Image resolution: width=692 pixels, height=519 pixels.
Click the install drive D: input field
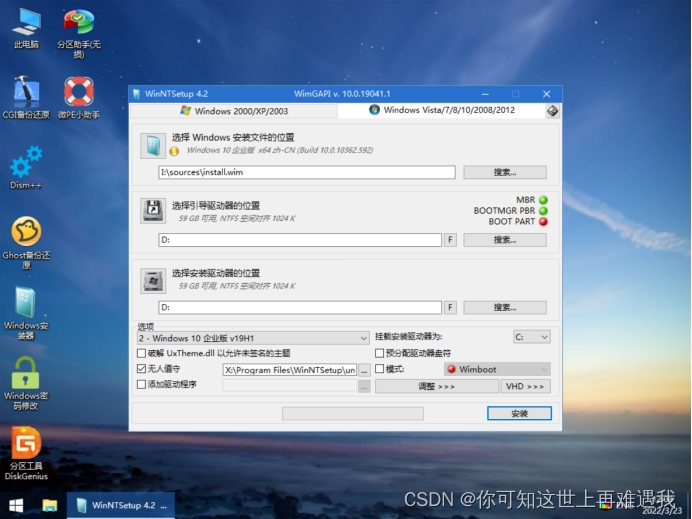300,307
